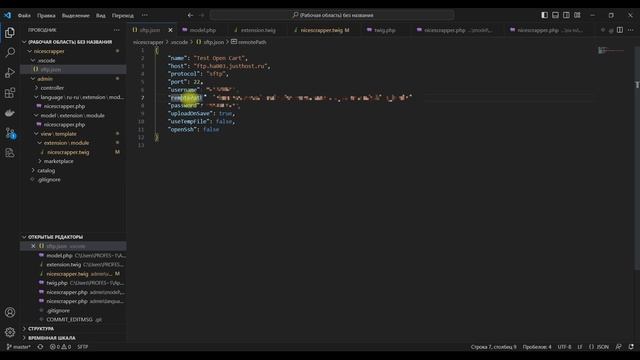
Task: Open the Search view in activity bar
Action: (x=10, y=52)
